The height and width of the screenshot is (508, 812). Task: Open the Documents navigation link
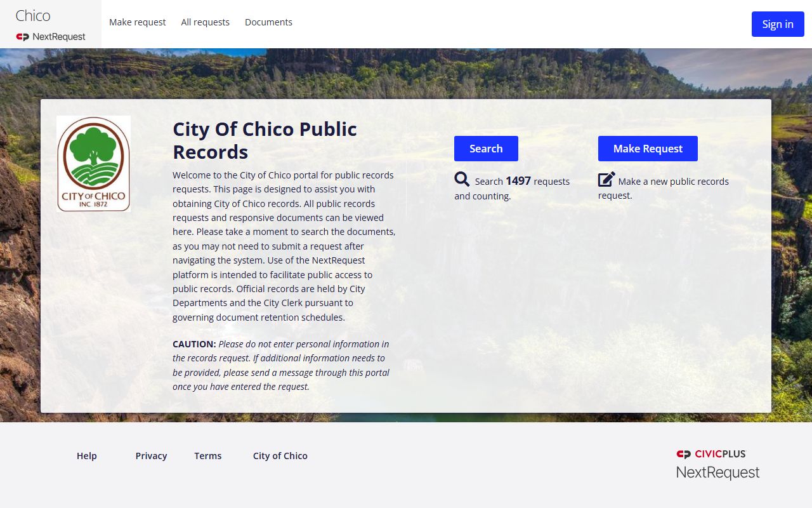[268, 22]
